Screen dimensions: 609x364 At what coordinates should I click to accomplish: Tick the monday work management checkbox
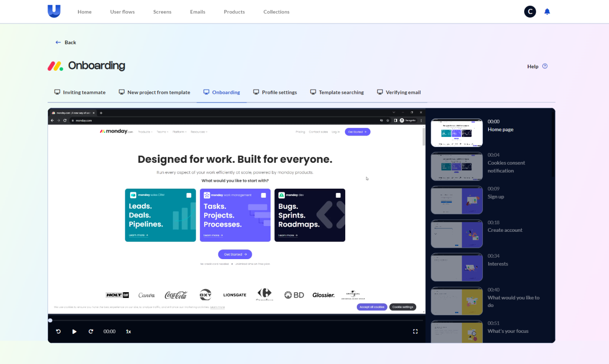click(263, 195)
